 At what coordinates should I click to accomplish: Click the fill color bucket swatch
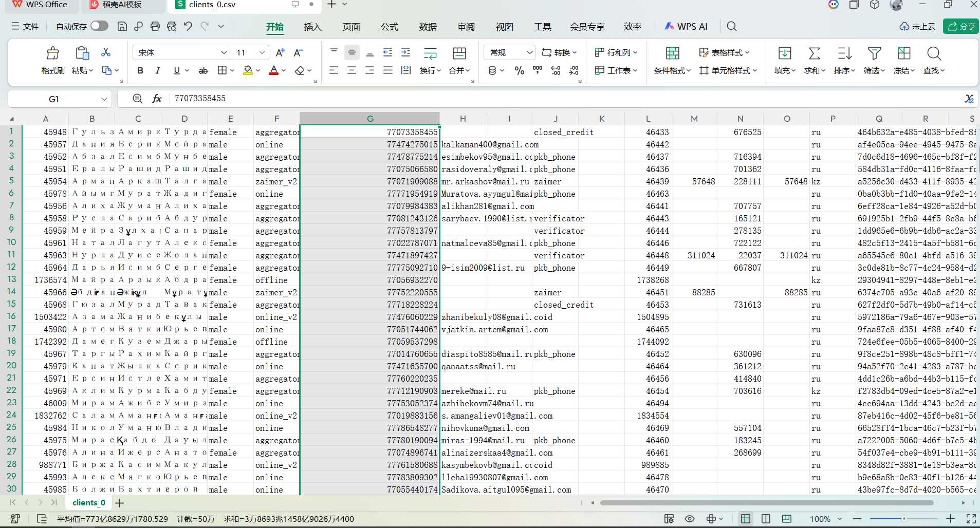[248, 70]
